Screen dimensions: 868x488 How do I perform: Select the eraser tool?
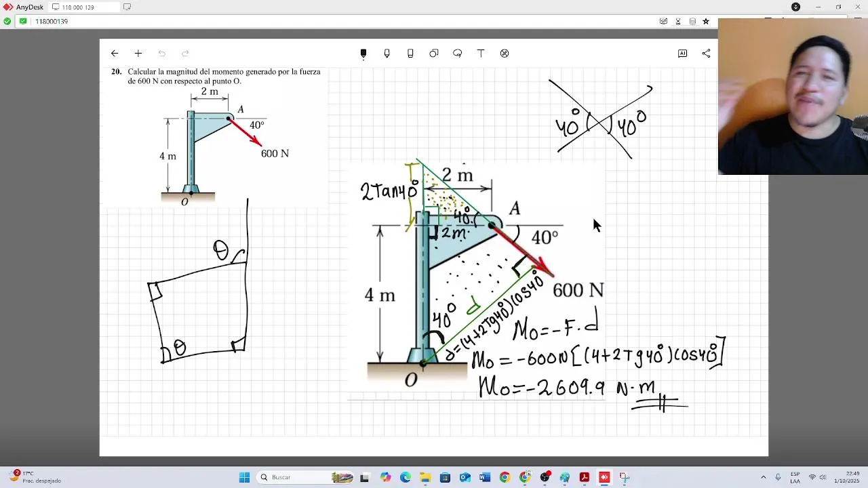[x=410, y=54]
